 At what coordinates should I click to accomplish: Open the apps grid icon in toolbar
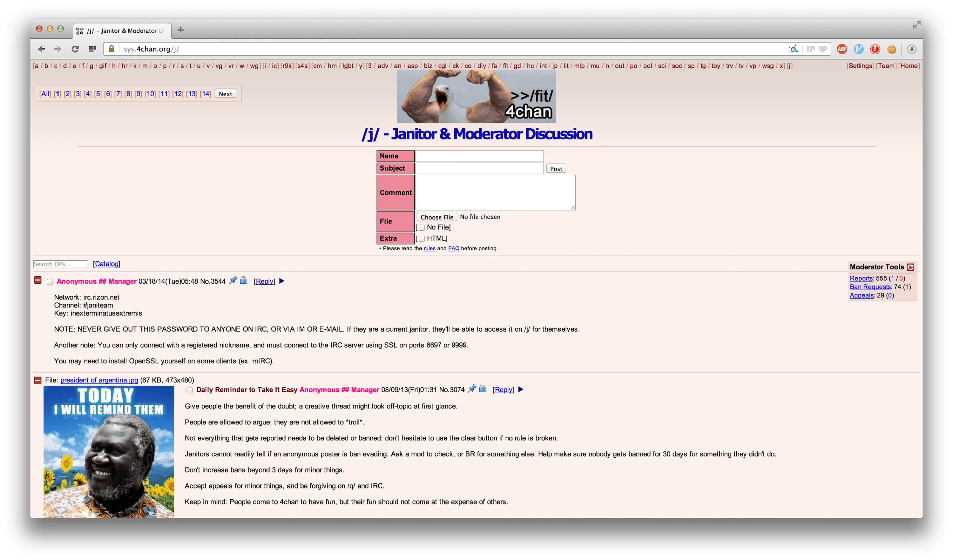coord(92,49)
